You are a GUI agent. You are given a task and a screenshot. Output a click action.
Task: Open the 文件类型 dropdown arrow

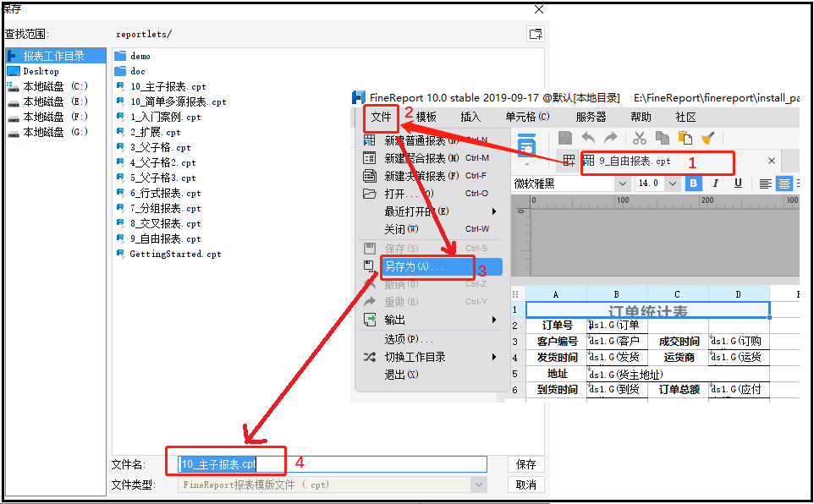point(479,485)
